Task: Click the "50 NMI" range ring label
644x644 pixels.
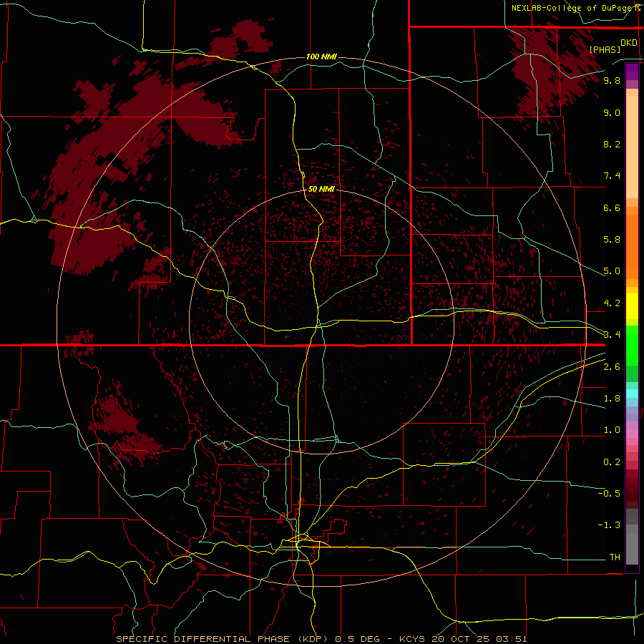Action: (321, 189)
